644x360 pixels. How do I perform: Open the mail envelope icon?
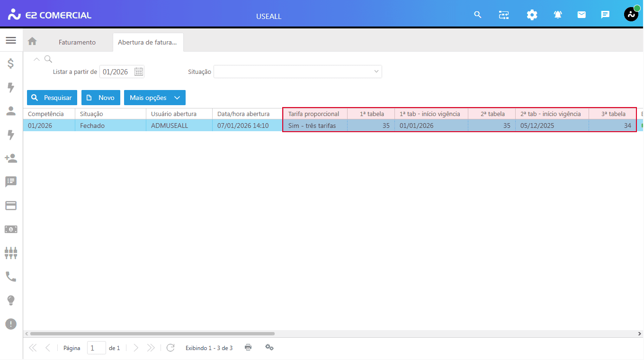(581, 15)
